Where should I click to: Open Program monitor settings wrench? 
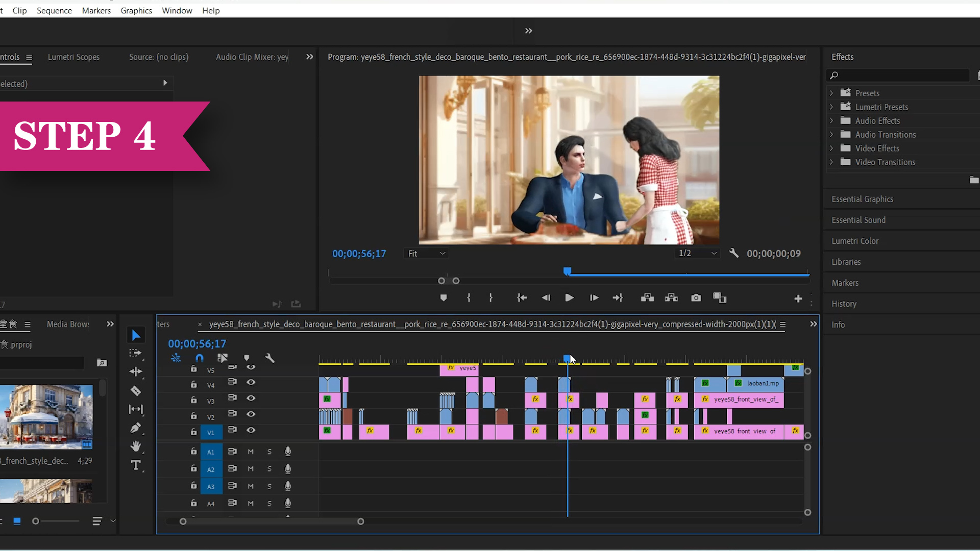click(734, 253)
